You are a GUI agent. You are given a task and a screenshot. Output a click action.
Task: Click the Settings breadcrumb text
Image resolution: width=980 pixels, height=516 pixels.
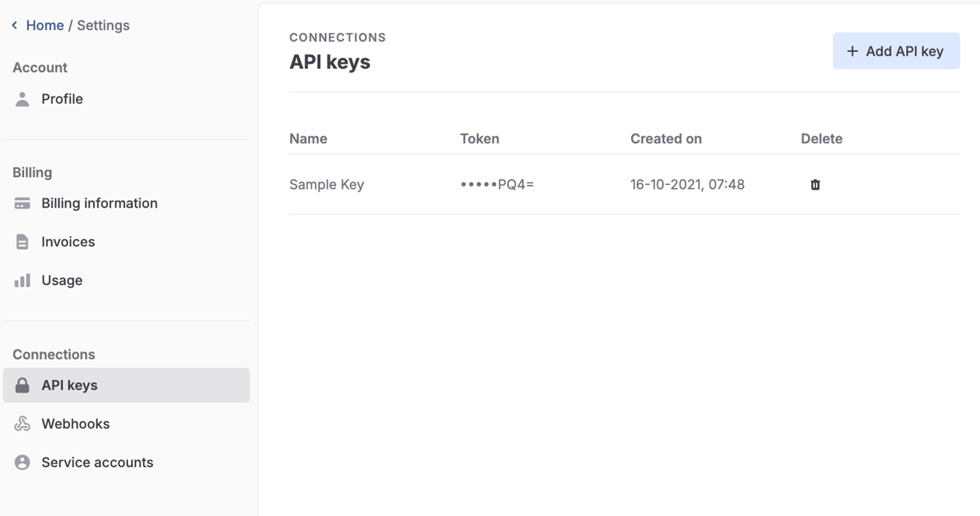point(103,26)
